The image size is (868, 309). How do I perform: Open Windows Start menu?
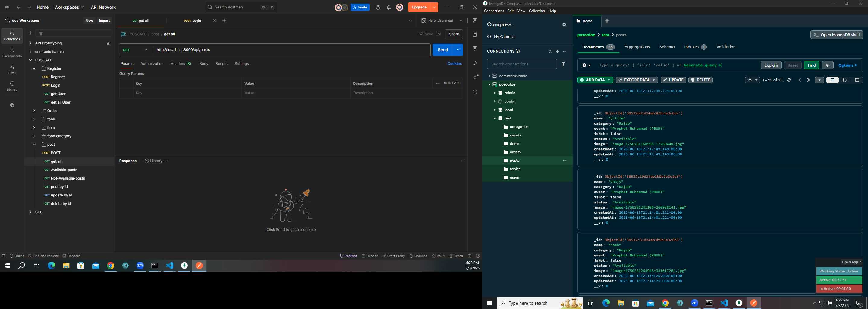click(x=7, y=266)
